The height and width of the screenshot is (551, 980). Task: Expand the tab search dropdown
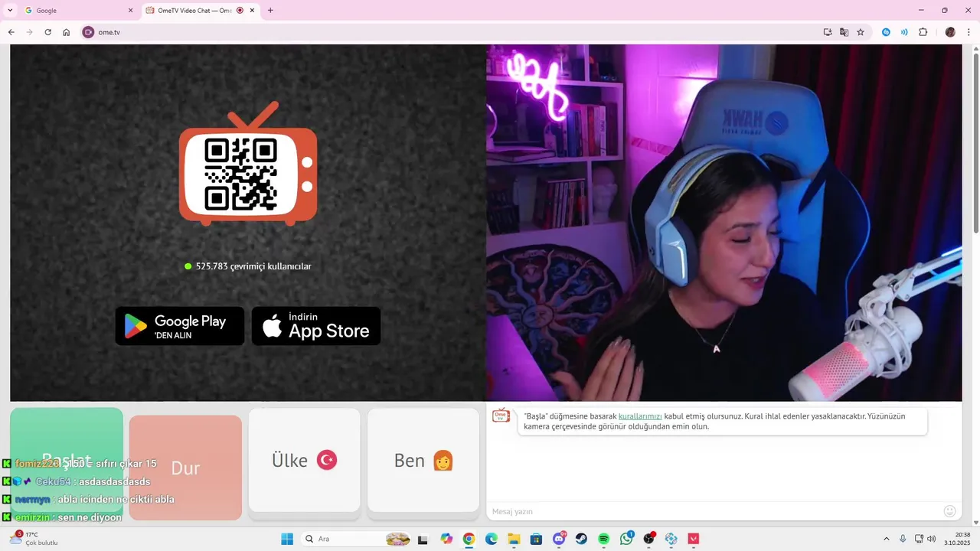(10, 11)
